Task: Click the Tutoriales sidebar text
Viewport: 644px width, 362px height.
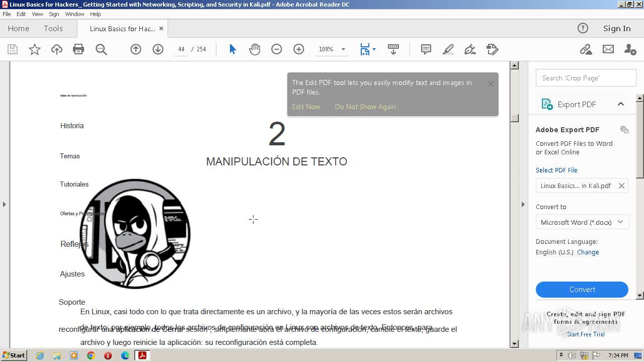Action: [x=74, y=184]
